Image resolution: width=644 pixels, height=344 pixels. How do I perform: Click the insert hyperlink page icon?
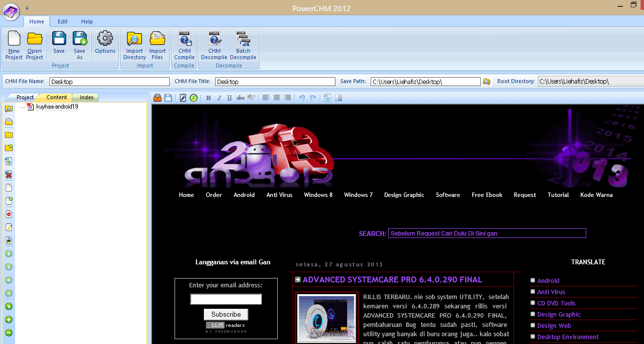pyautogui.click(x=328, y=98)
